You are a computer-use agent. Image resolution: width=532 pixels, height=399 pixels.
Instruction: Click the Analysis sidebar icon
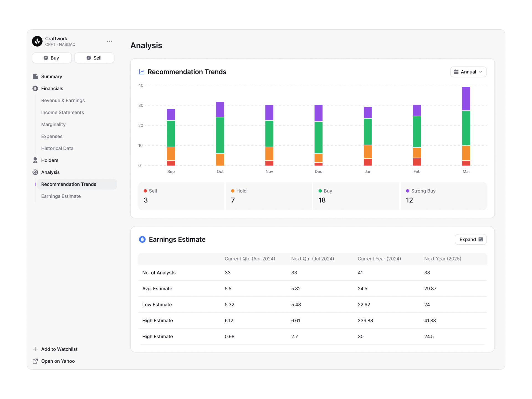click(35, 172)
